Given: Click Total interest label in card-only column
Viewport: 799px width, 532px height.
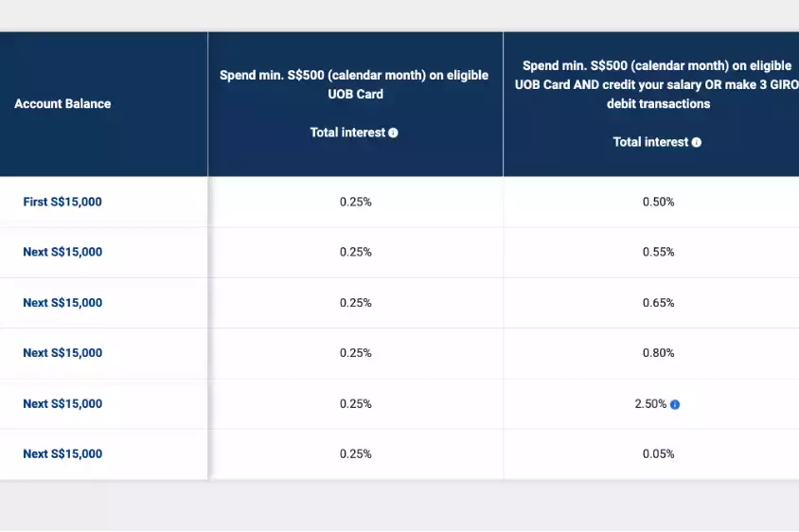Looking at the screenshot, I should 347,133.
